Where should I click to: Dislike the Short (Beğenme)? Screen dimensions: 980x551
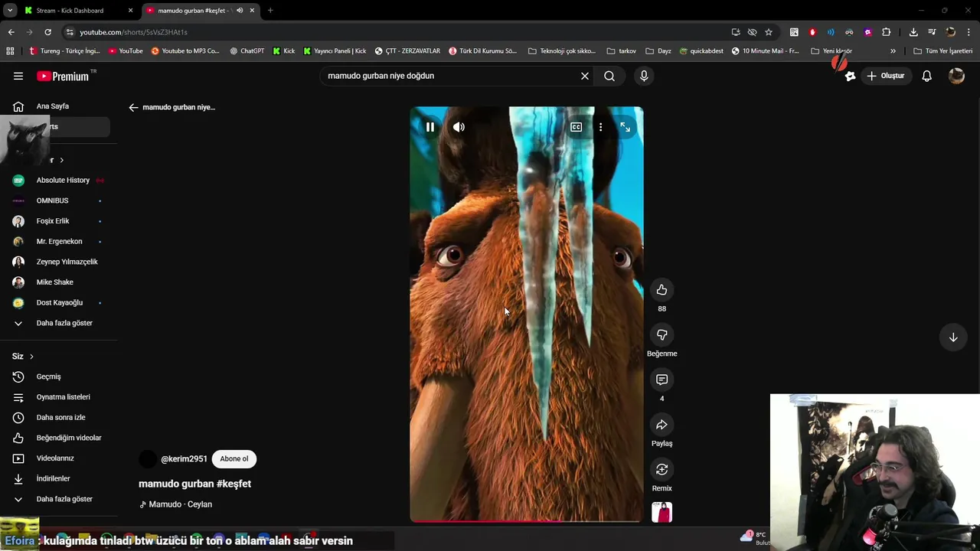[x=661, y=335]
